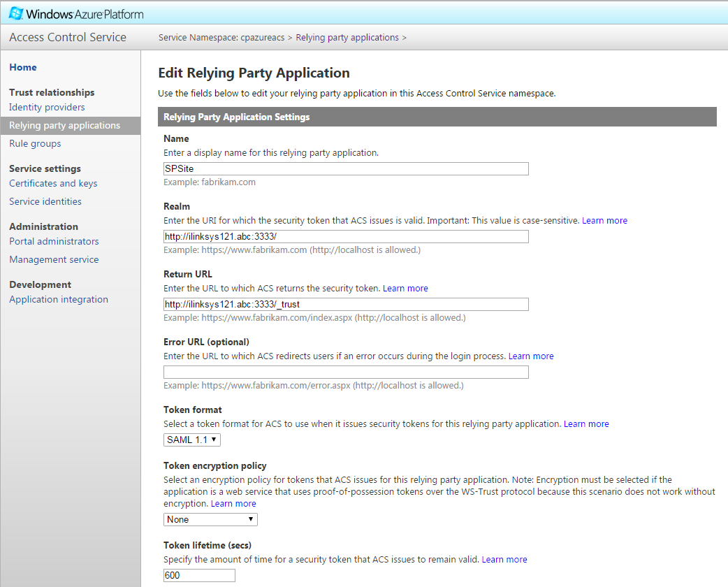This screenshot has width=728, height=587.
Task: Click the Administration heading in sidebar
Action: (43, 226)
